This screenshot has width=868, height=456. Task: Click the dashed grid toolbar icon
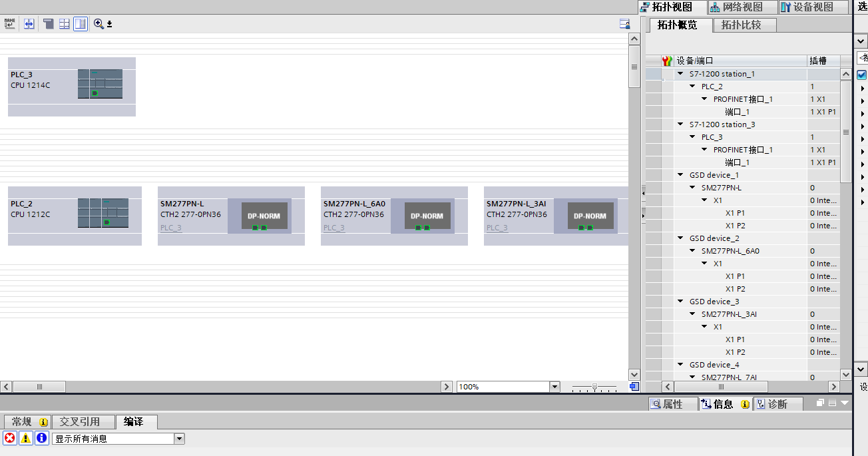pyautogui.click(x=65, y=24)
